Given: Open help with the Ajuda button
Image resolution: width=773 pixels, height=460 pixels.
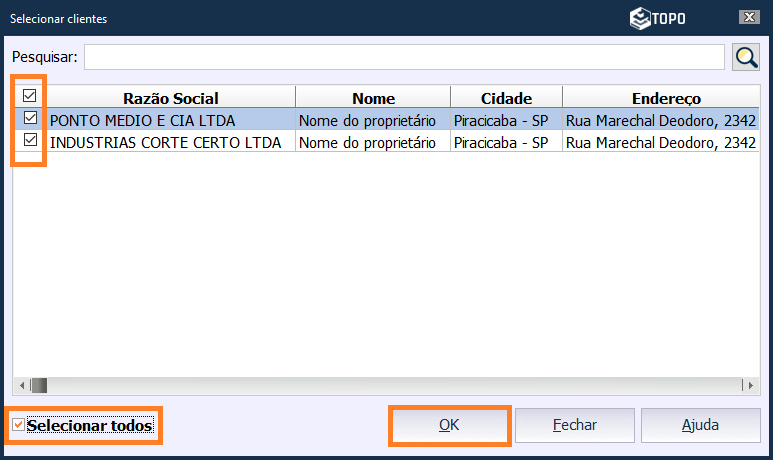Looking at the screenshot, I should point(699,425).
